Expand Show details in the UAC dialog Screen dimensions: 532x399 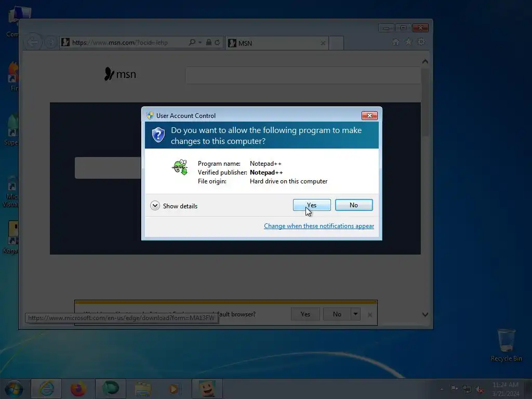point(174,206)
